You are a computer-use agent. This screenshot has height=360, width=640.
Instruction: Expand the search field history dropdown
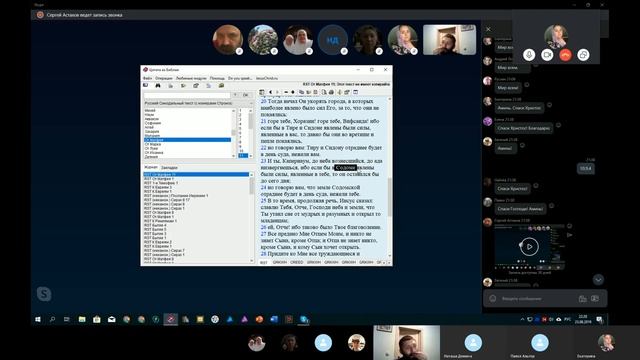[235, 95]
